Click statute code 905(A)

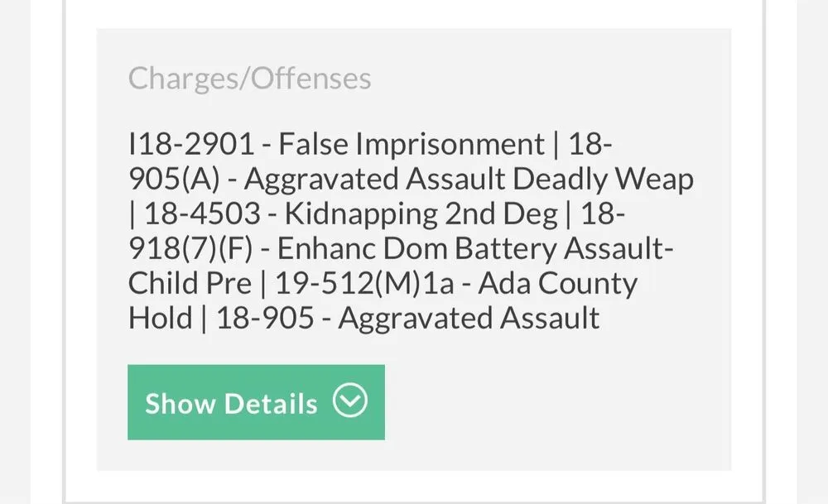point(174,180)
